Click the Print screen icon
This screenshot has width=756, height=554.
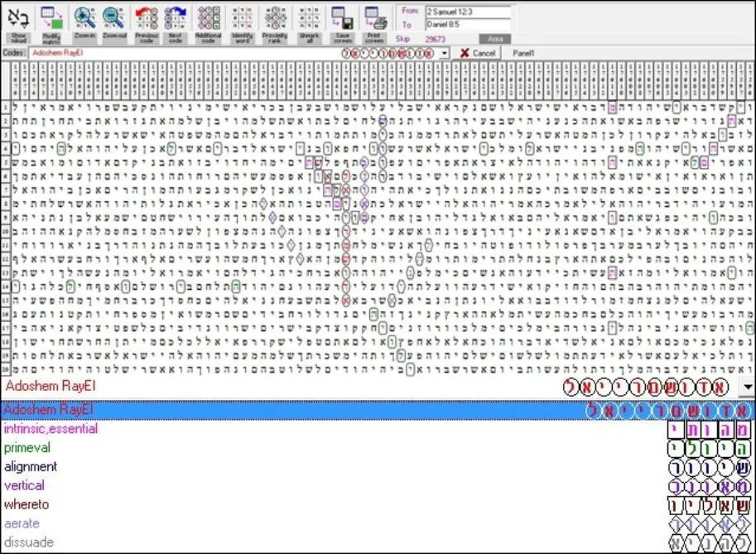pyautogui.click(x=374, y=24)
